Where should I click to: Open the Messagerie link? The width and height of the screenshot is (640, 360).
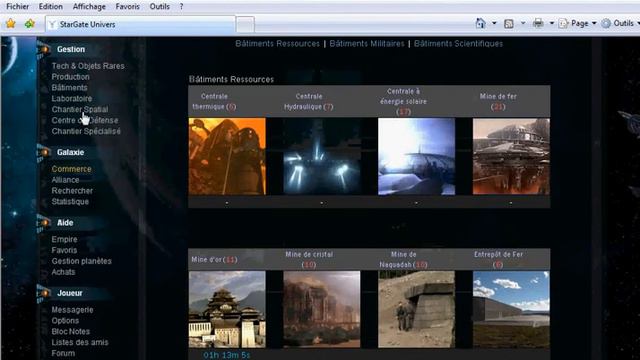[72, 310]
